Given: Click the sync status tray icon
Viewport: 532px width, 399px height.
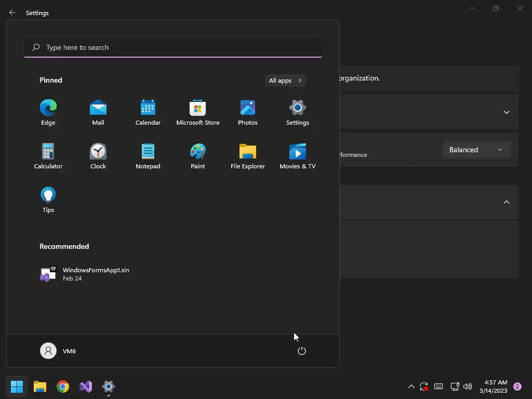Looking at the screenshot, I should click(x=424, y=387).
